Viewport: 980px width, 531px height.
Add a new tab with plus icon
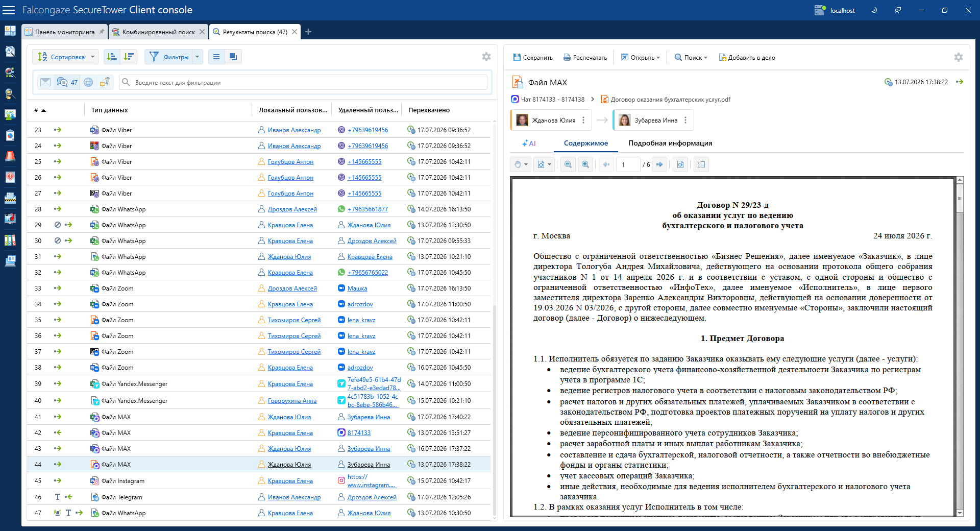pos(308,32)
